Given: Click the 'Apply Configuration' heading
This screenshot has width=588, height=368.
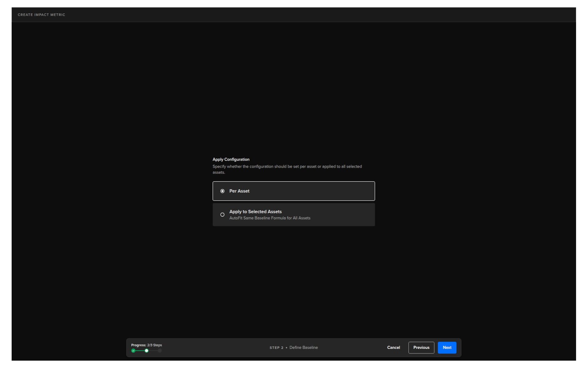Looking at the screenshot, I should [231, 159].
